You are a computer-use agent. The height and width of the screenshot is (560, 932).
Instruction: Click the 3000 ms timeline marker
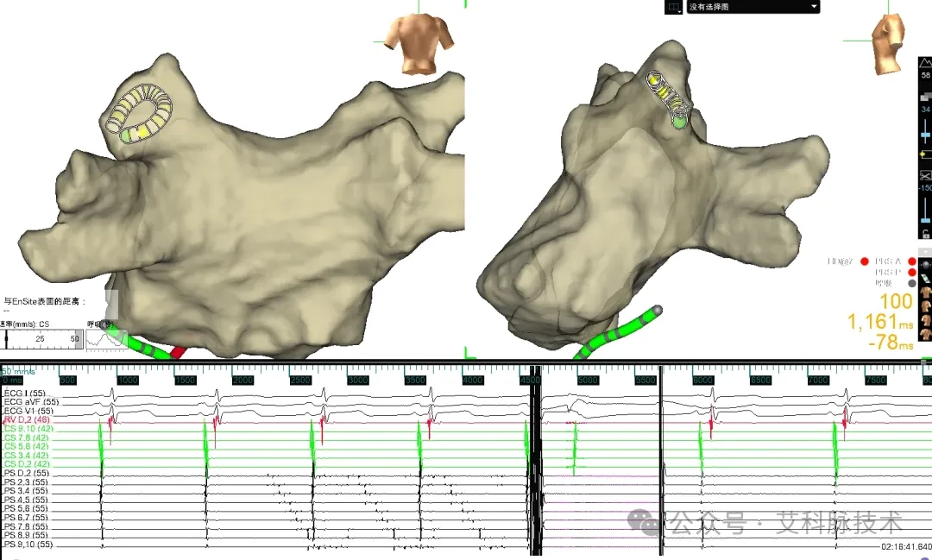(x=356, y=380)
